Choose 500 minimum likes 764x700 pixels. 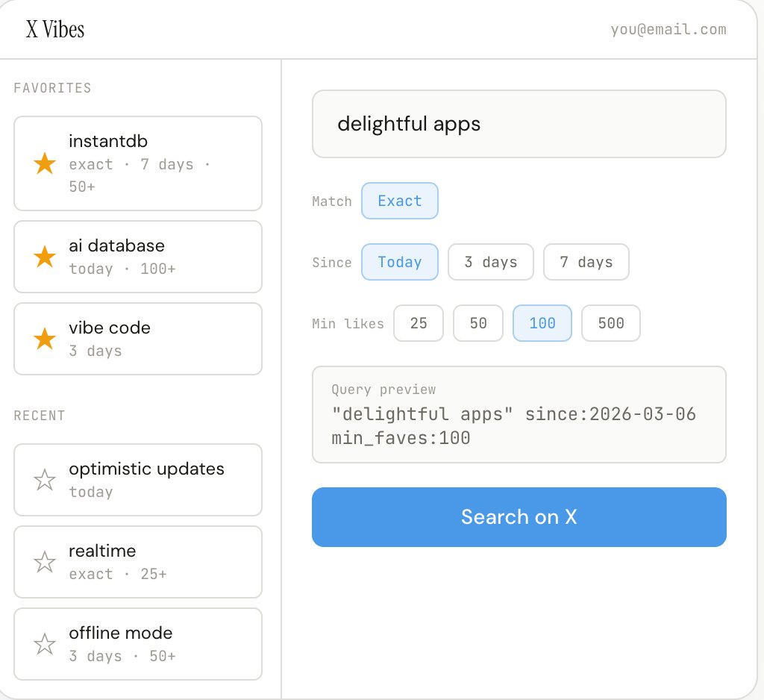tap(611, 323)
